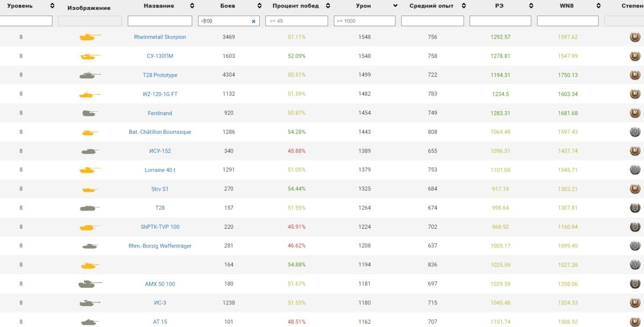Open the Strv S1 link

pyautogui.click(x=160, y=189)
